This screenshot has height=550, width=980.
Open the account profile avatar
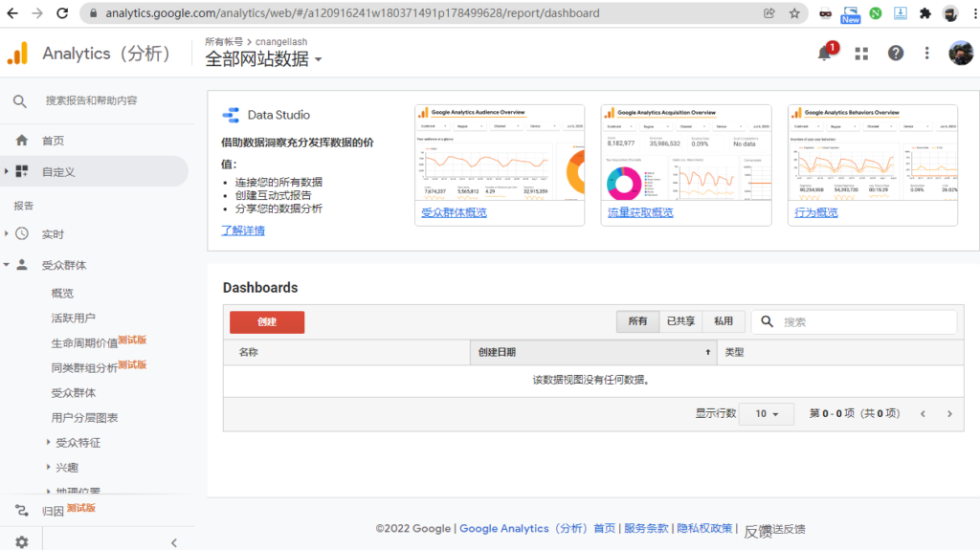(961, 54)
